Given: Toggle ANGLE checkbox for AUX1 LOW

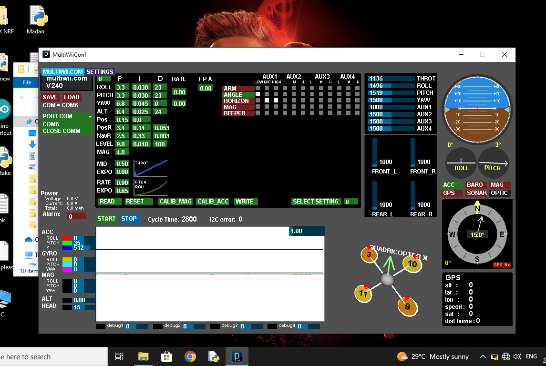Looking at the screenshot, I should [x=258, y=94].
